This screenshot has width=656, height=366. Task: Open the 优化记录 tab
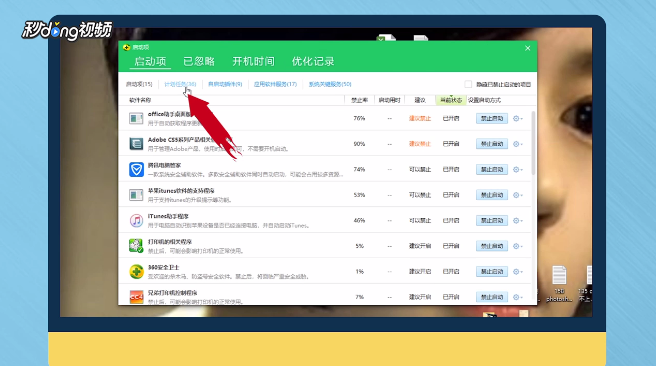click(x=313, y=61)
